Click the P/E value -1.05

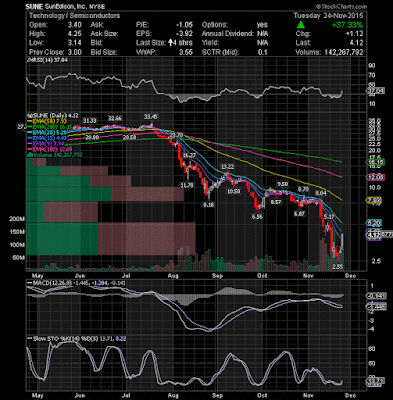184,25
